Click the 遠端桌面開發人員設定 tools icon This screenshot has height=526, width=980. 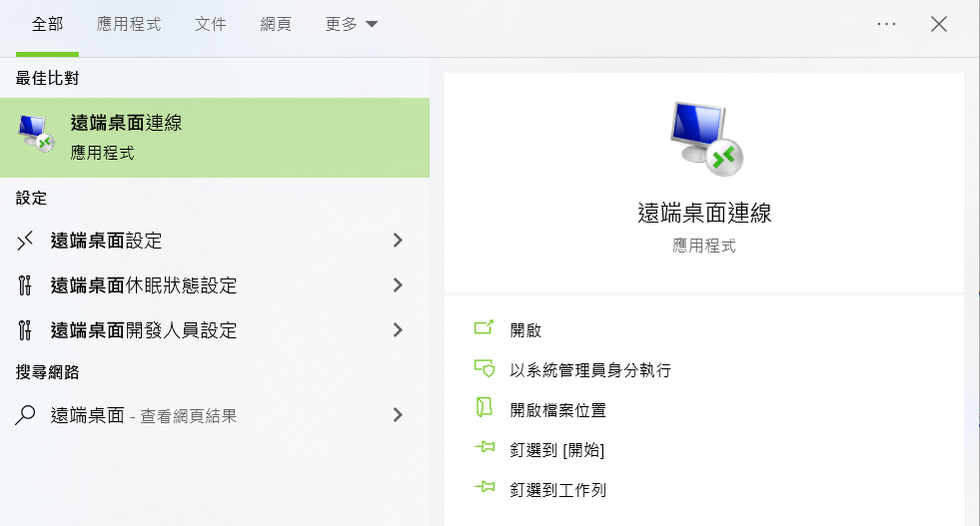click(x=25, y=330)
